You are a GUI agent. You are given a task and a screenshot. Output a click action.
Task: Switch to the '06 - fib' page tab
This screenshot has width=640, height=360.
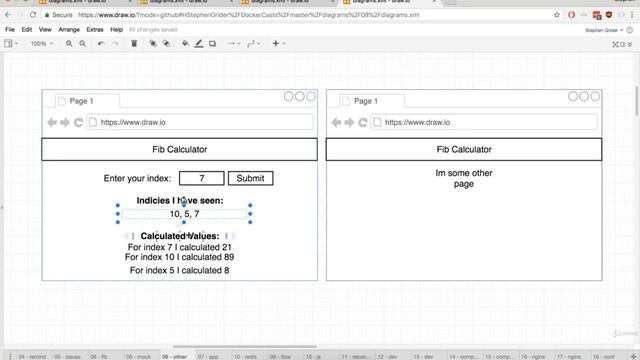coord(98,356)
